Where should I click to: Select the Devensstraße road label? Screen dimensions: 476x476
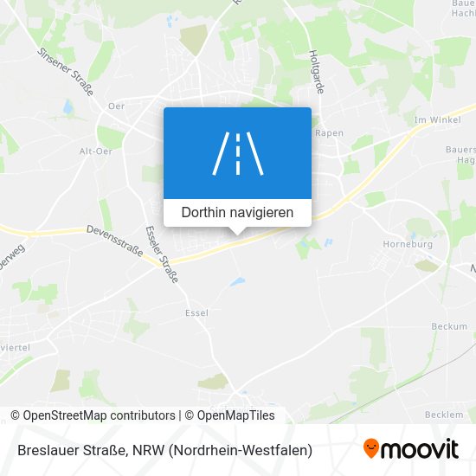pyautogui.click(x=115, y=241)
